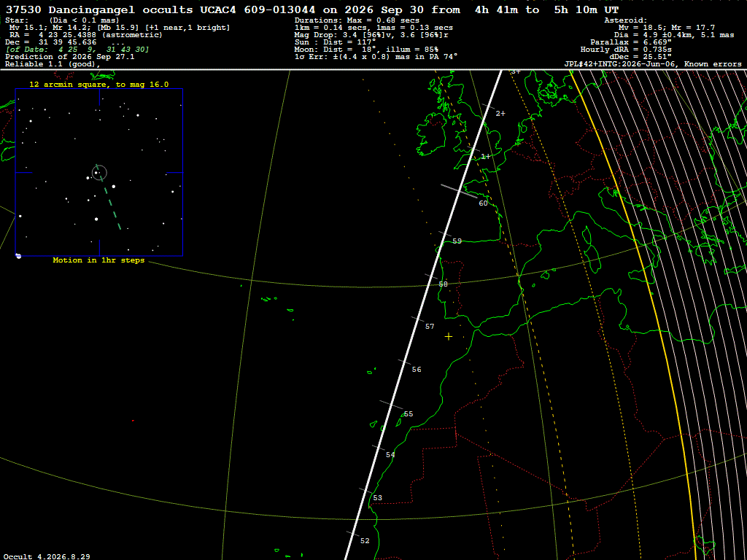Click the 1+ marker near England
The width and height of the screenshot is (747, 560).
click(x=485, y=156)
